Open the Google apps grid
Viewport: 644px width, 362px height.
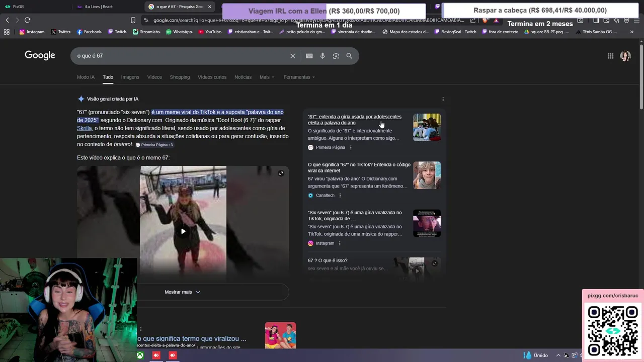click(x=610, y=56)
